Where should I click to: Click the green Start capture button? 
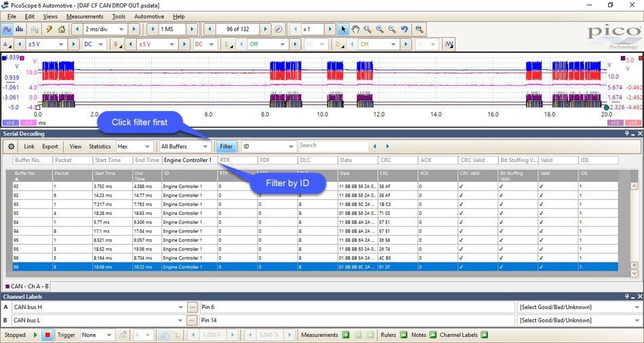(x=35, y=335)
